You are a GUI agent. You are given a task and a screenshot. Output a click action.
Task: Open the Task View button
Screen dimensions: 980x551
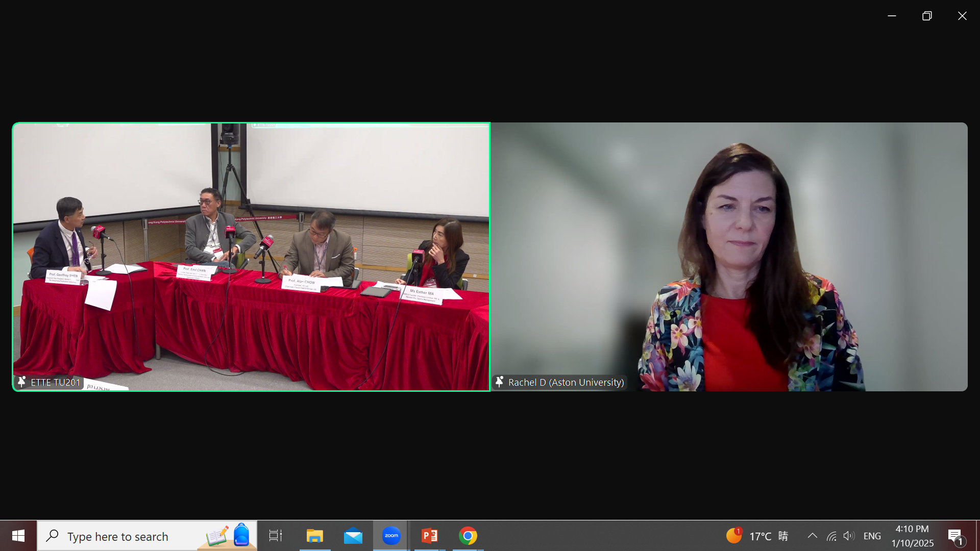276,536
